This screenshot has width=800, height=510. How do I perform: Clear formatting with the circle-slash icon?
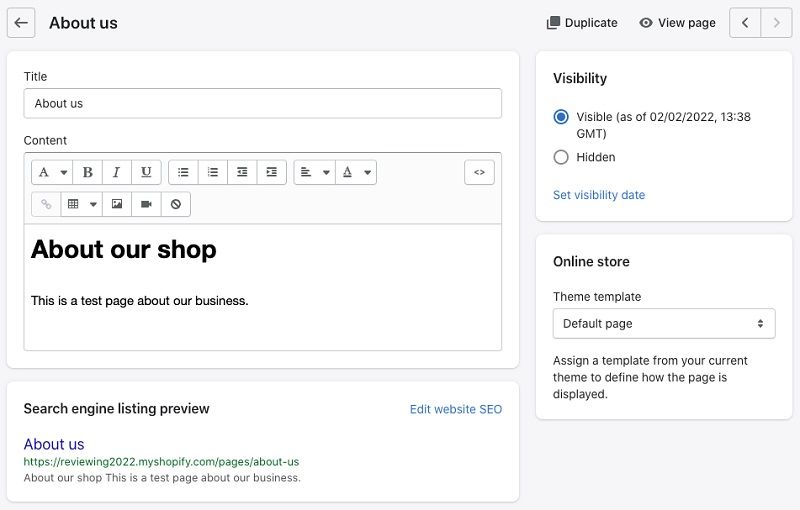[x=176, y=204]
